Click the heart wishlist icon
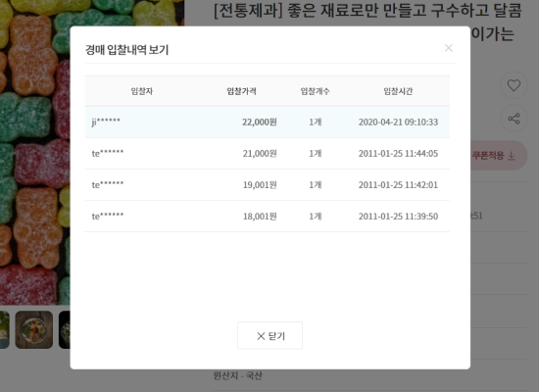This screenshot has width=539, height=392. click(514, 85)
